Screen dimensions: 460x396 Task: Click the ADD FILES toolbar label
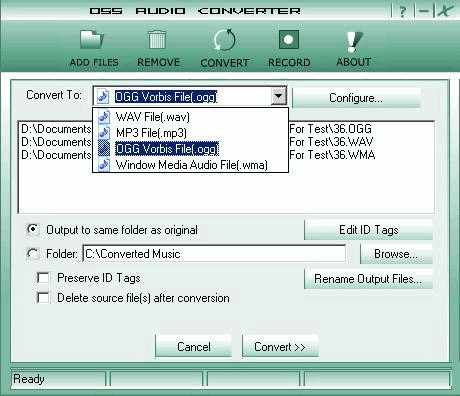click(94, 62)
